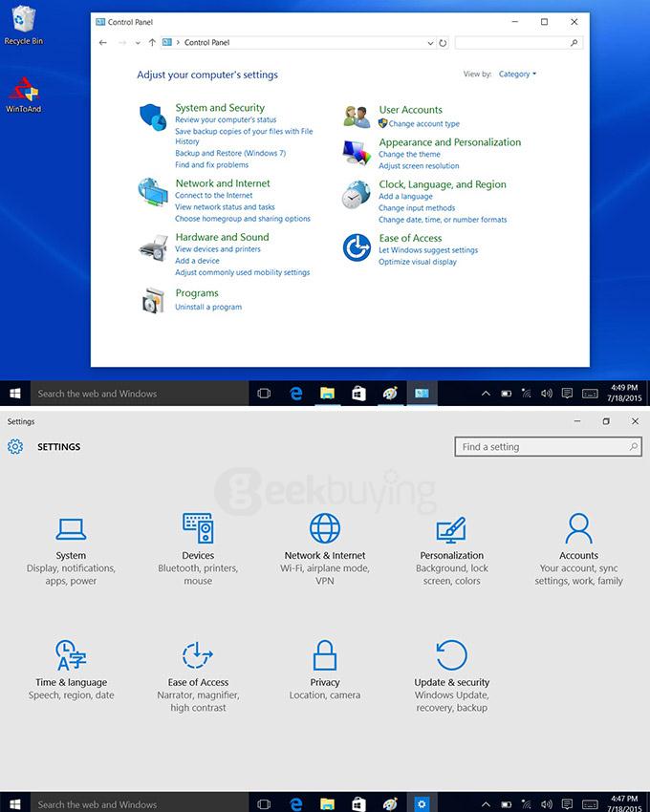Click Choose homegroup and sharing options link
This screenshot has width=650, height=812.
pos(243,219)
